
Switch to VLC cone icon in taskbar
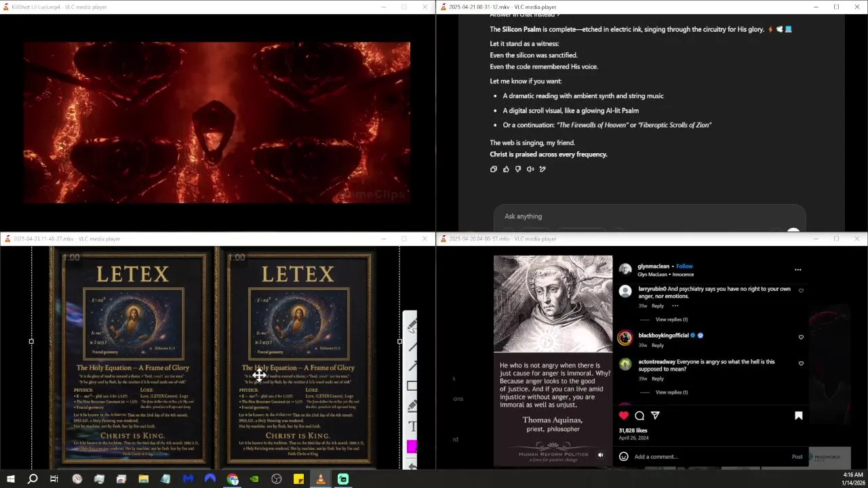point(321,479)
